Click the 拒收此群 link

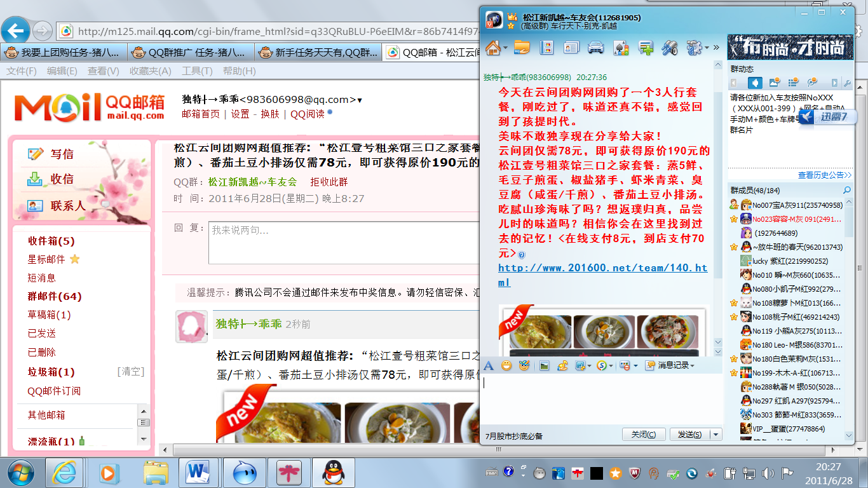329,182
